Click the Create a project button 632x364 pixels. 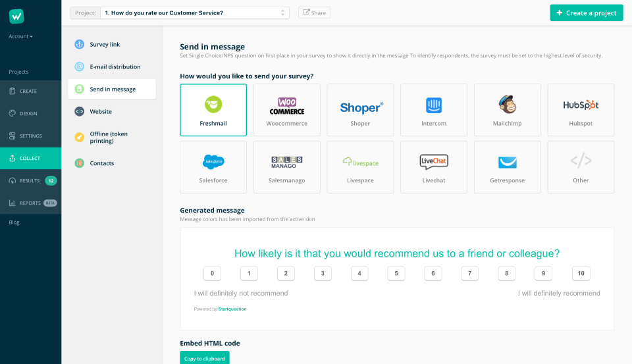pyautogui.click(x=586, y=13)
